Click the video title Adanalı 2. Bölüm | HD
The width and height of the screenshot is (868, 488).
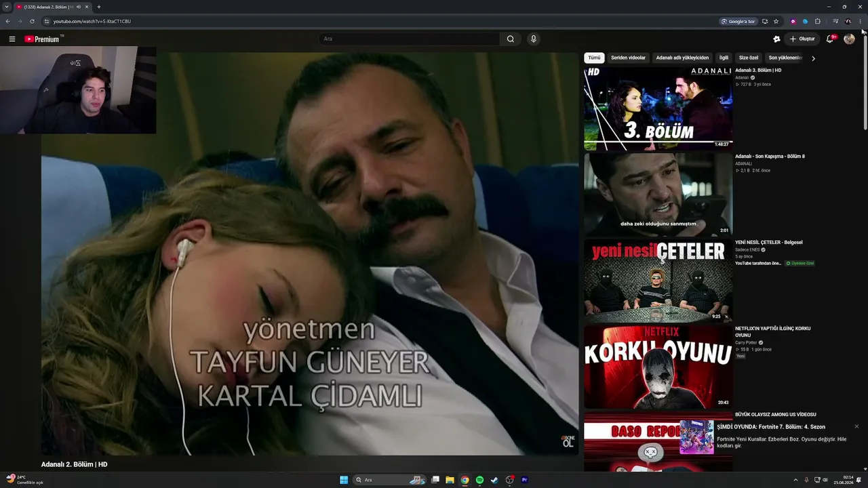point(75,464)
